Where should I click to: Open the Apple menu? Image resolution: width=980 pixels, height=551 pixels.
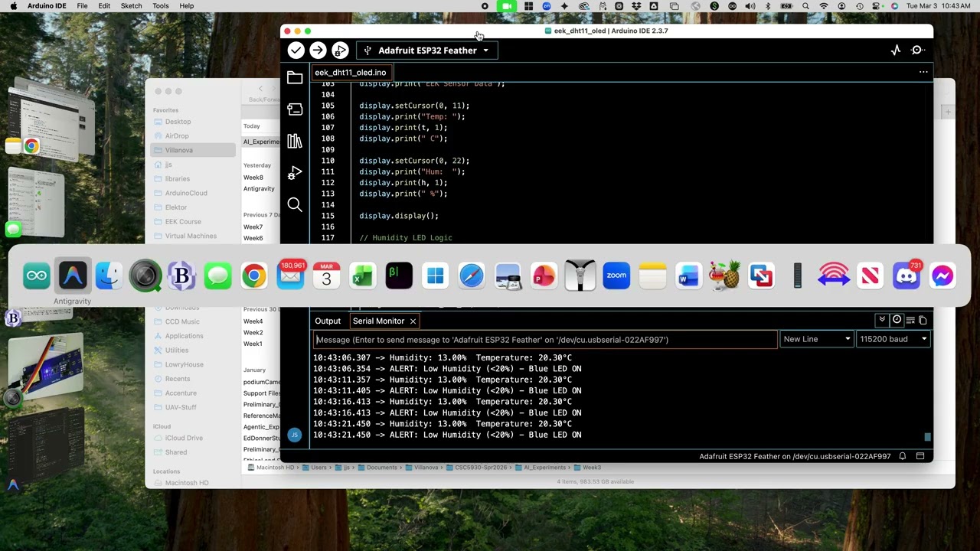pos(13,6)
